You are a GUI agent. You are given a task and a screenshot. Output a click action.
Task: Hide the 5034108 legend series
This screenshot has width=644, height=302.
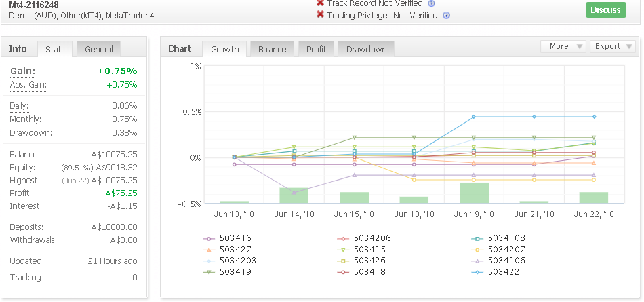pyautogui.click(x=498, y=238)
